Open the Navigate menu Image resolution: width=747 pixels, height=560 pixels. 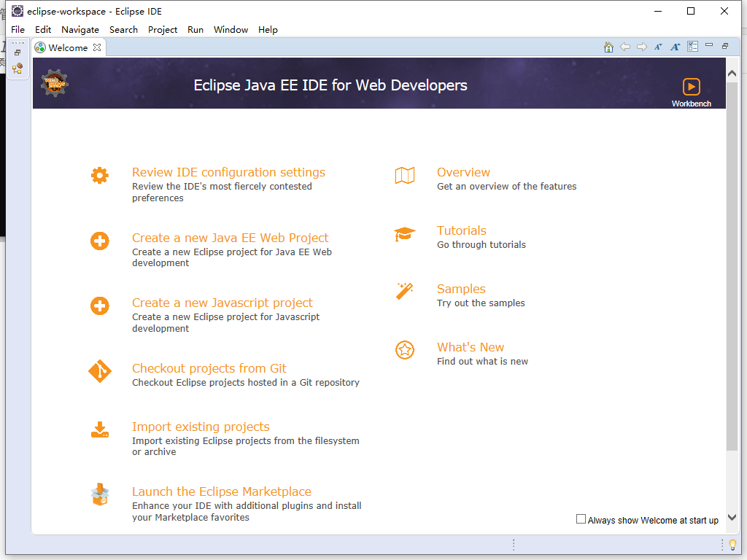tap(80, 30)
